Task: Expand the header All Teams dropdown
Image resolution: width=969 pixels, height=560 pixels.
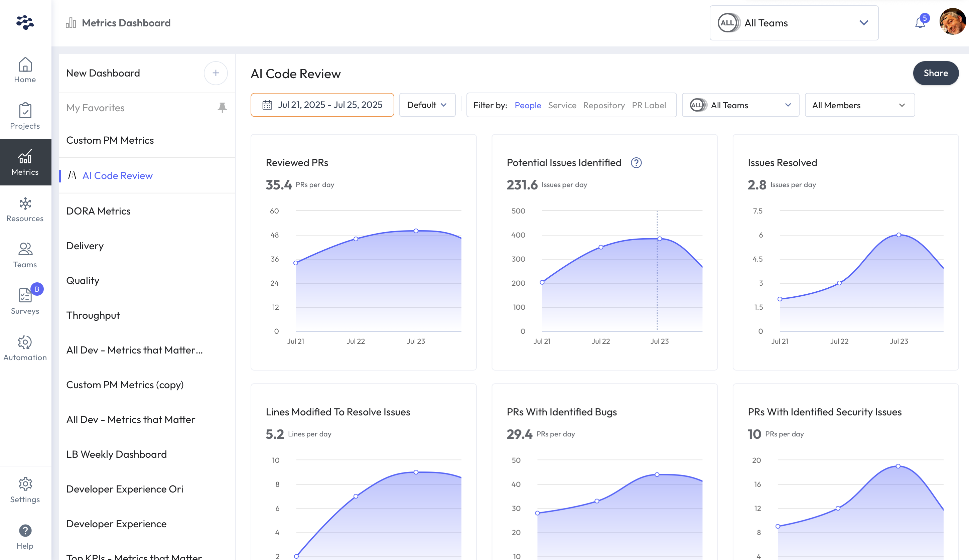Action: pyautogui.click(x=794, y=23)
